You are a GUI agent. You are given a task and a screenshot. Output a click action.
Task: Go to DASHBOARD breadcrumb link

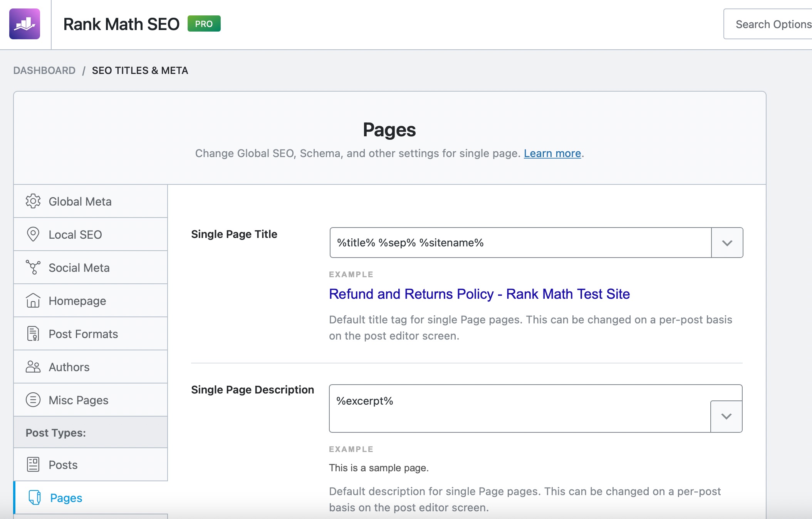44,70
